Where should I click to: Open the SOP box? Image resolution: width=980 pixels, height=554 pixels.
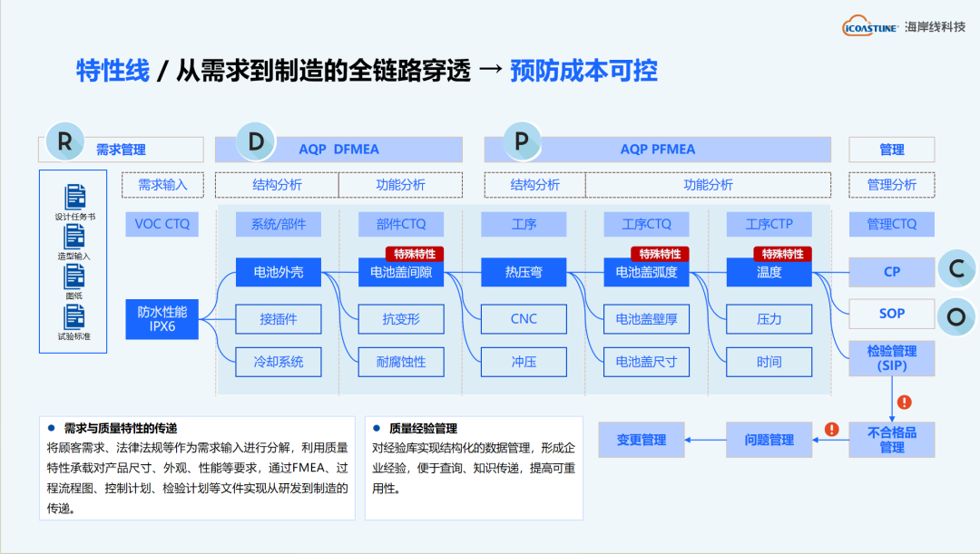pos(892,314)
